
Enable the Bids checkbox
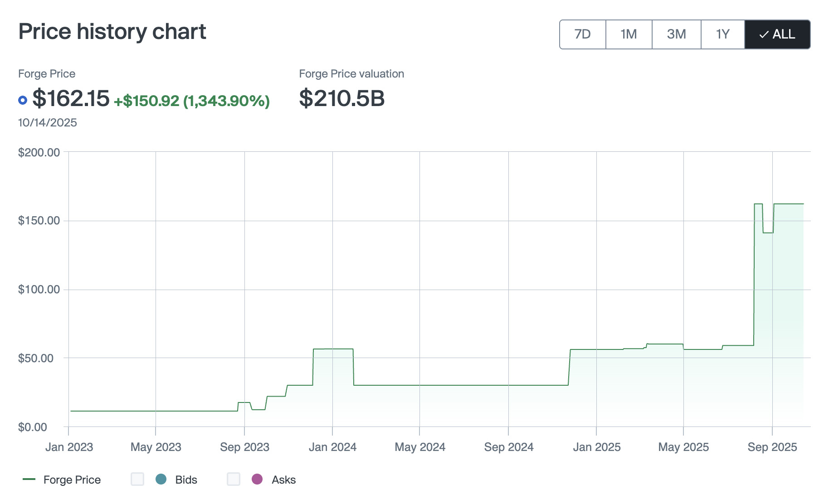[137, 479]
